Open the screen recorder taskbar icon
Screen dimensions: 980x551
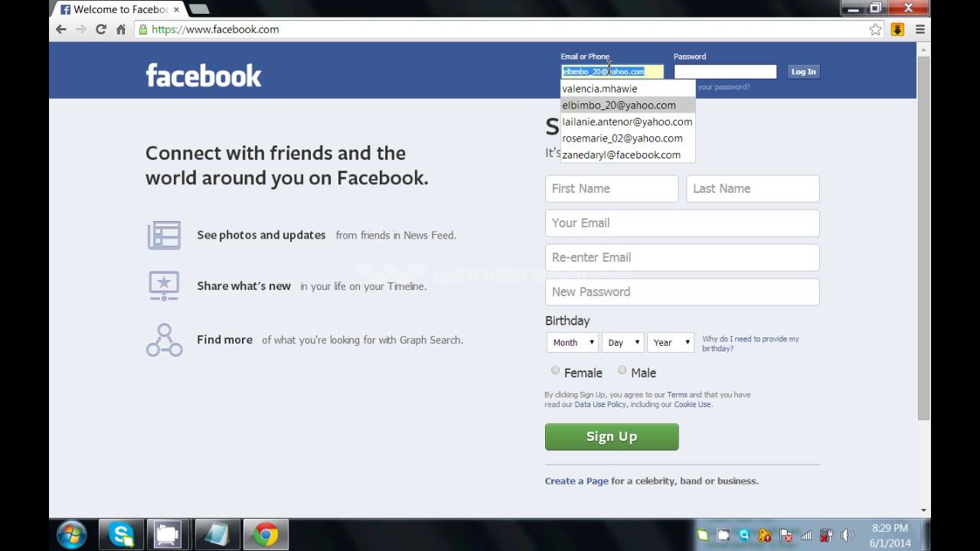point(166,534)
